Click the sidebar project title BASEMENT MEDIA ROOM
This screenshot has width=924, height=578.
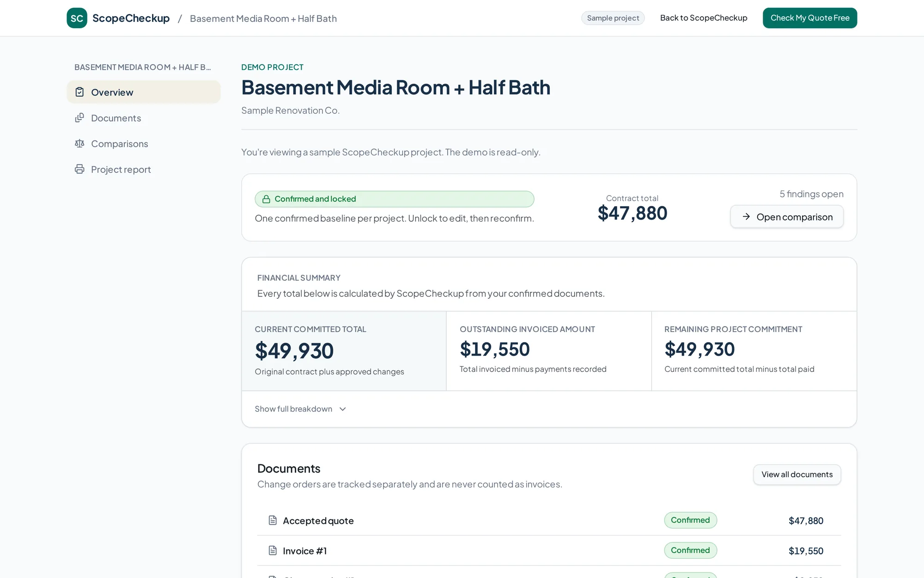pos(143,67)
